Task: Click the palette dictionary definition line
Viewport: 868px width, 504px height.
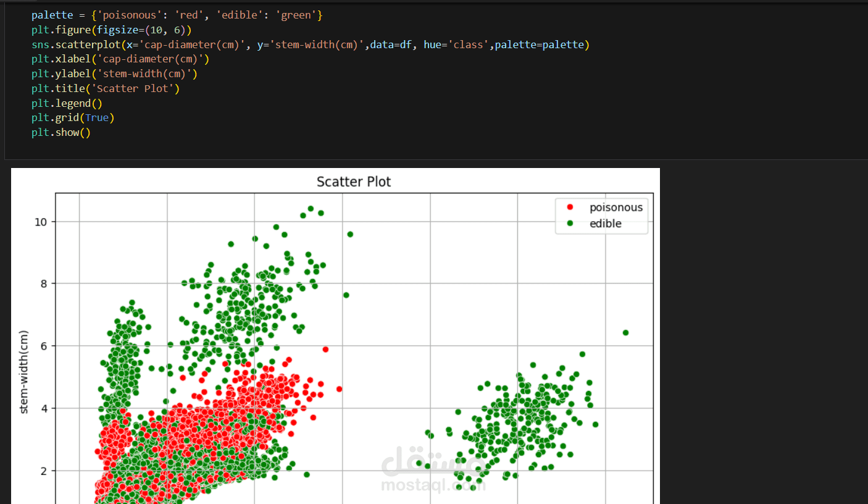Action: click(177, 15)
